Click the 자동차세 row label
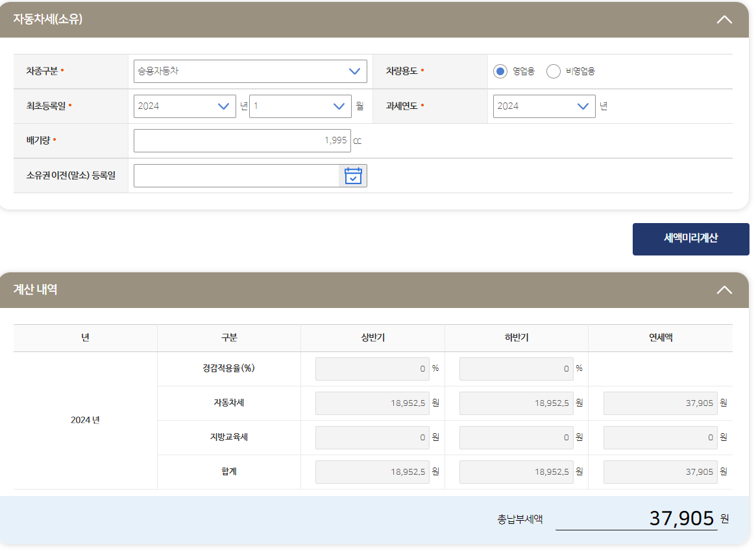The height and width of the screenshot is (557, 756). (x=229, y=403)
